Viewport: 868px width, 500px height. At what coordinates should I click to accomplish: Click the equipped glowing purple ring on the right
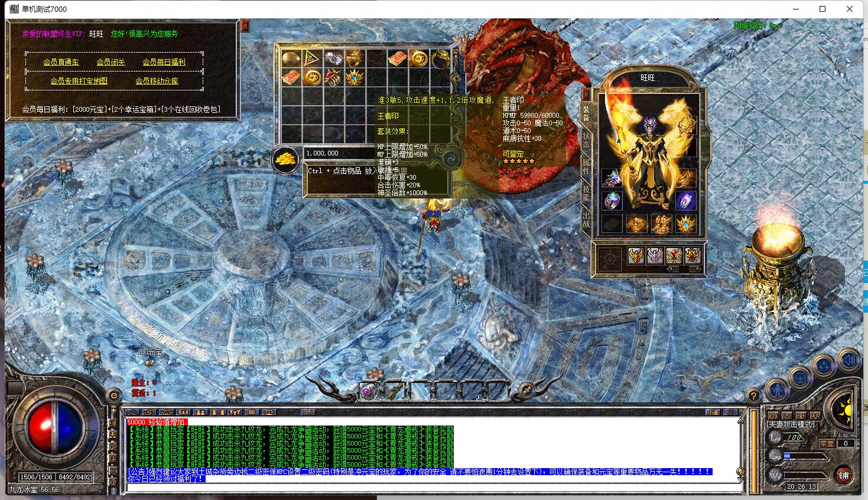[685, 201]
